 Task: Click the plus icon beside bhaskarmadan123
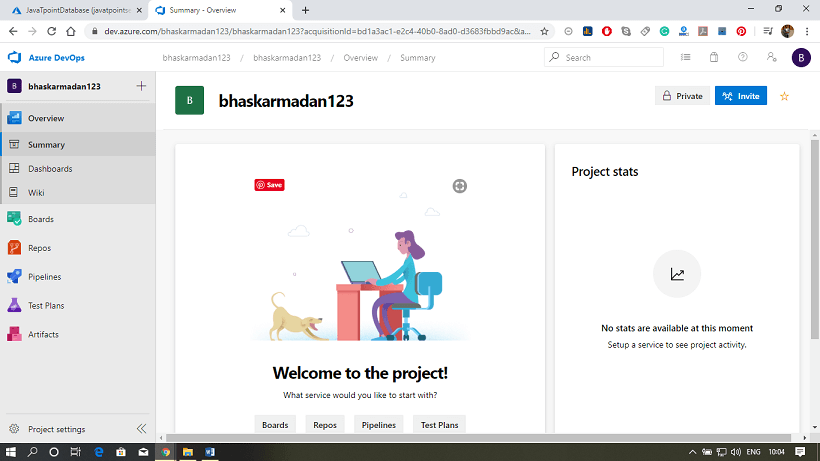[x=141, y=86]
